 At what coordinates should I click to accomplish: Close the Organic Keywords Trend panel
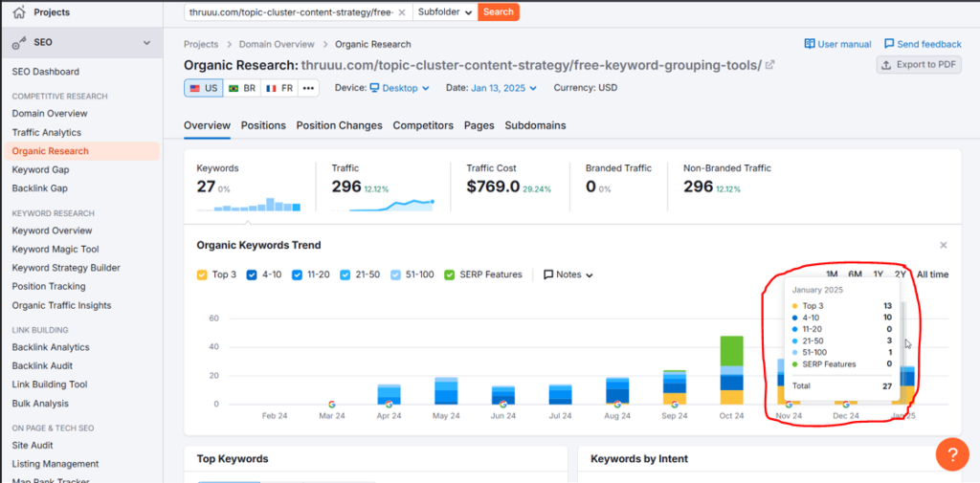pyautogui.click(x=944, y=245)
